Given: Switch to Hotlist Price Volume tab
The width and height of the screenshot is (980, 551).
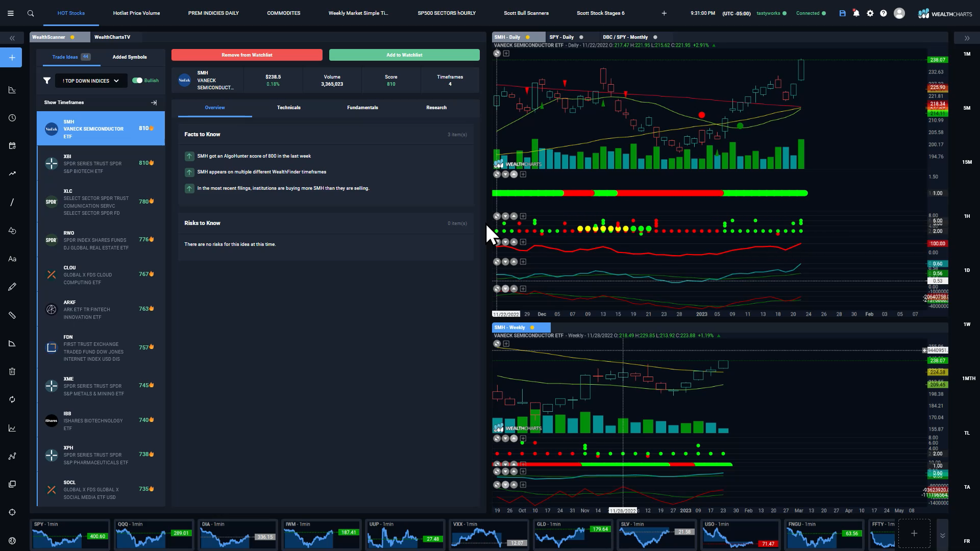Looking at the screenshot, I should point(136,13).
